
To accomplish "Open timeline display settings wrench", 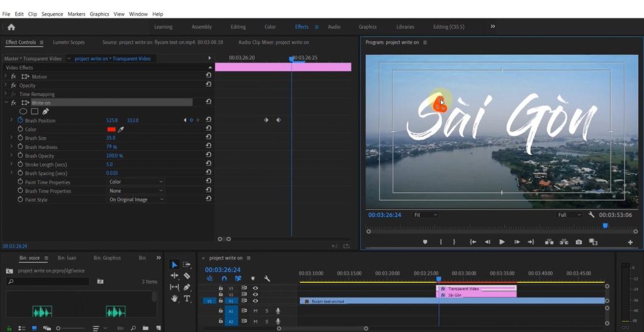I will 267,279.
